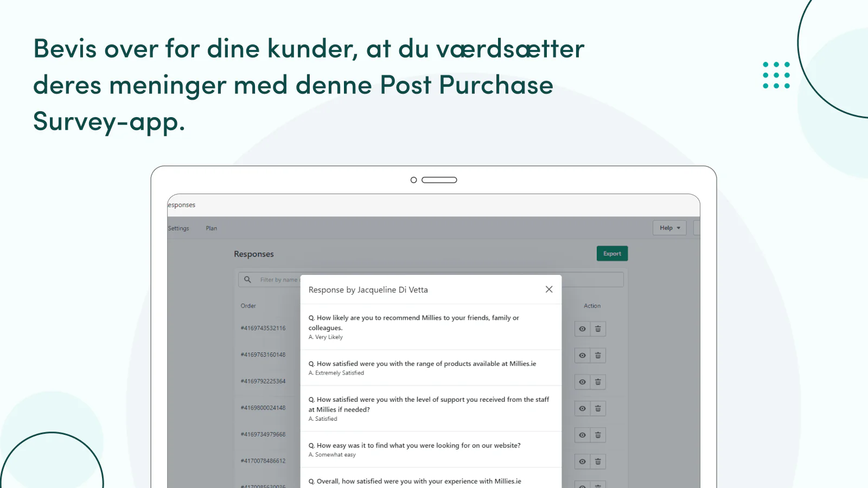Click the Action column header
Viewport: 868px width, 488px height.
592,306
